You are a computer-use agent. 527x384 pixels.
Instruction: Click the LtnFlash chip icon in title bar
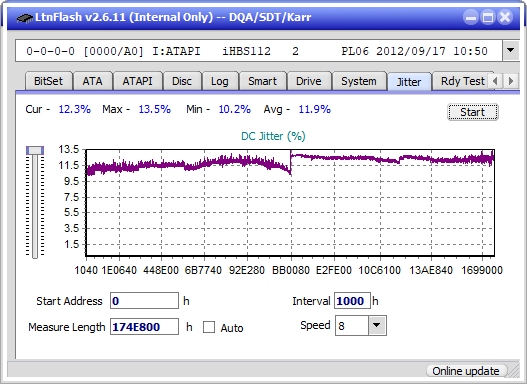point(25,17)
